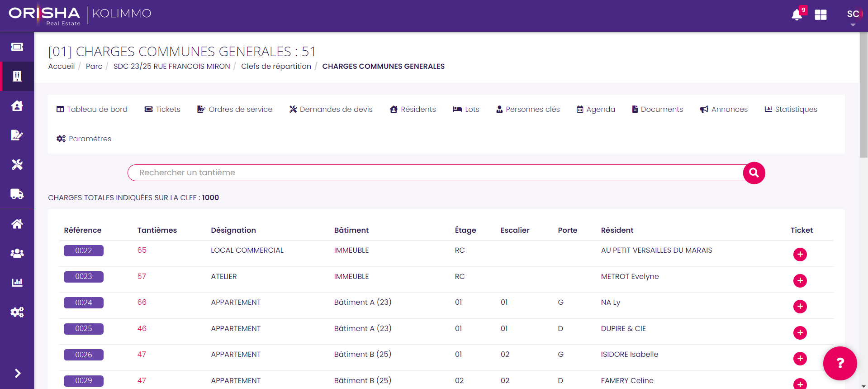Open the notifications bell icon
This screenshot has height=389, width=868.
click(x=797, y=15)
